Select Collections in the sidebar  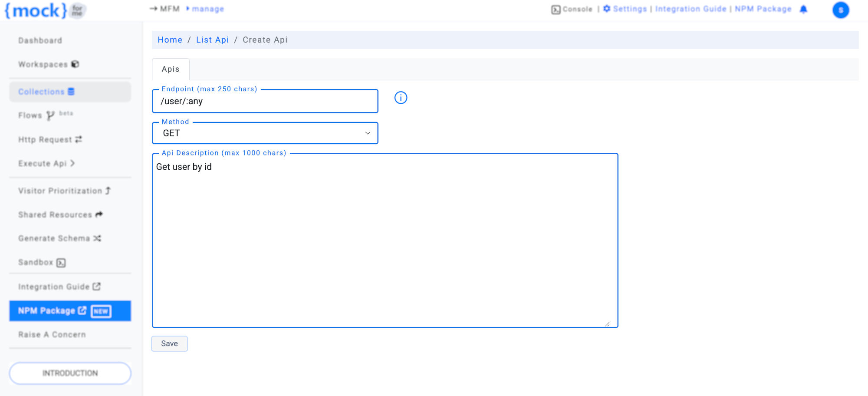tap(70, 92)
